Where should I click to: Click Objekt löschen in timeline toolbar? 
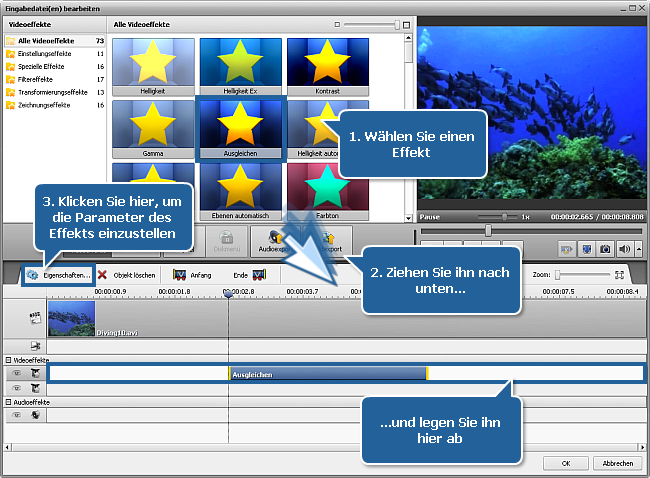tap(127, 274)
